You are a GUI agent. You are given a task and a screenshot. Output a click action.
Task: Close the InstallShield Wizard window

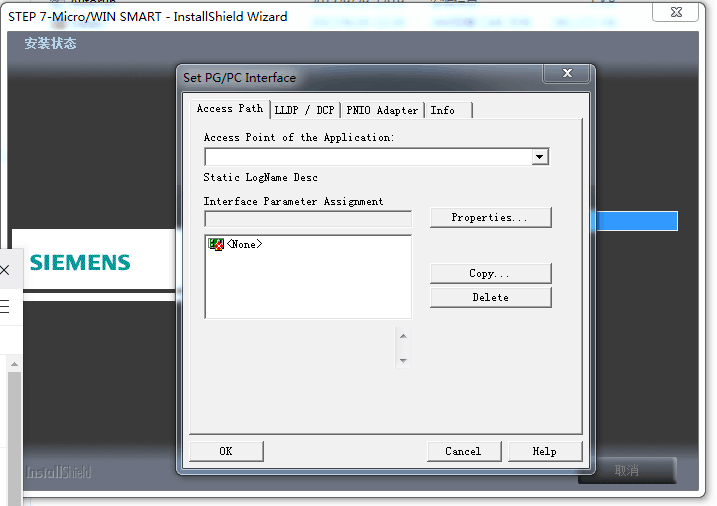click(676, 12)
